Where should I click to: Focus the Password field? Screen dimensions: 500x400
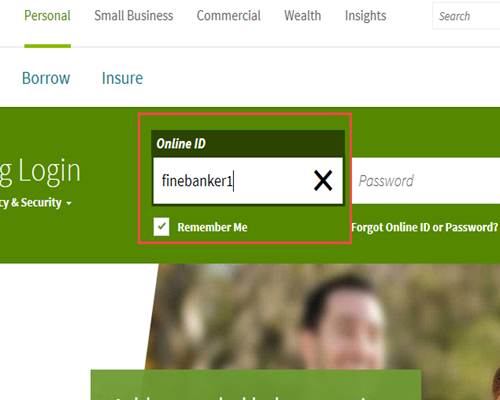(426, 181)
